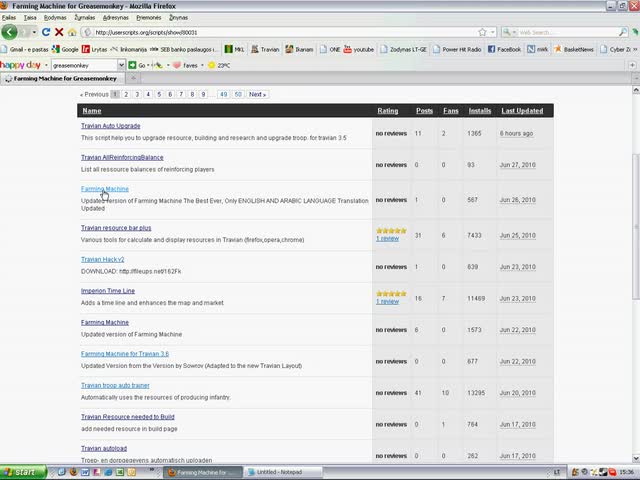Open the Adresynas menu
Screen dimensions: 640x480
pos(116,18)
